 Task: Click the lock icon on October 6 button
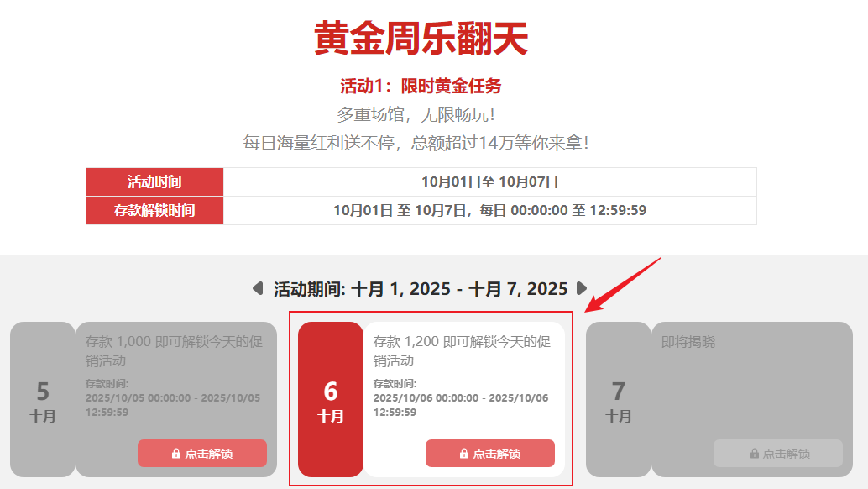[x=464, y=454]
